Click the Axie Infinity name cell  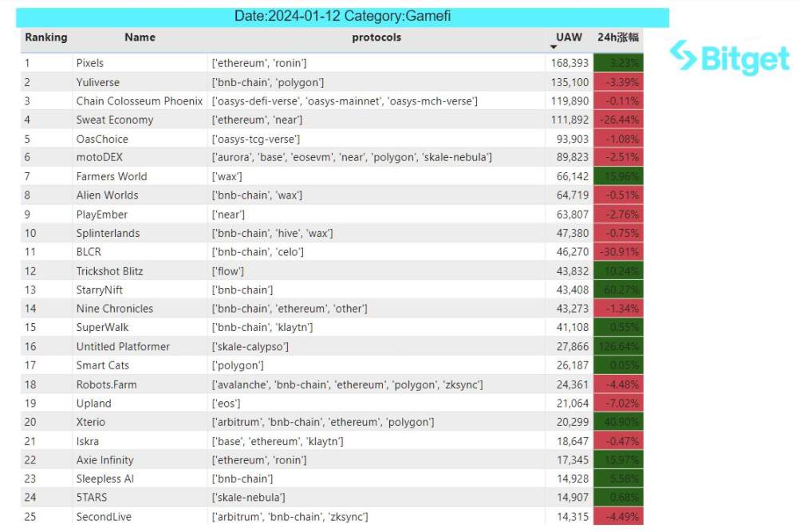105,460
